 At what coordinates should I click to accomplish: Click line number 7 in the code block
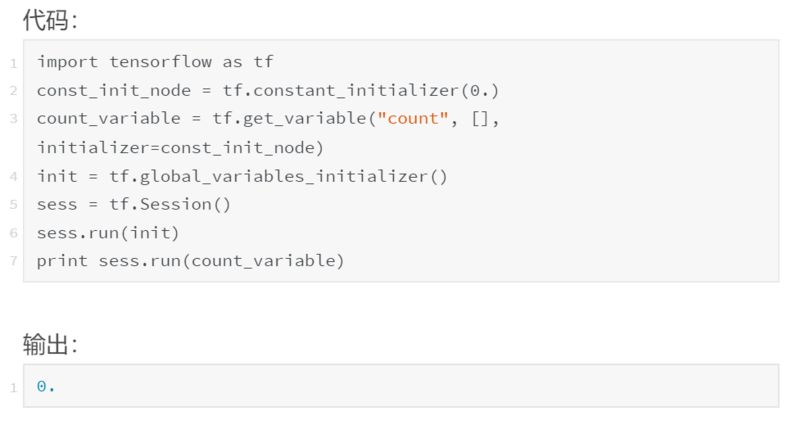pos(14,261)
